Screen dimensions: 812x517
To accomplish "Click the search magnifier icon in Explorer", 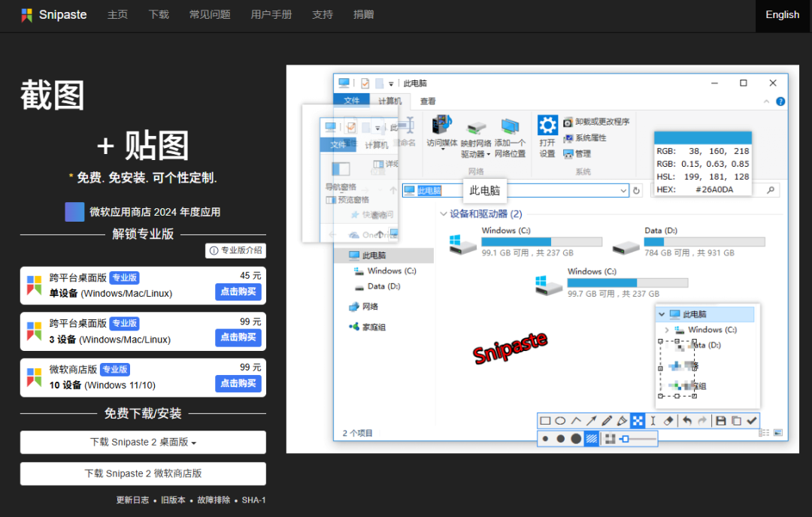I will coord(771,190).
